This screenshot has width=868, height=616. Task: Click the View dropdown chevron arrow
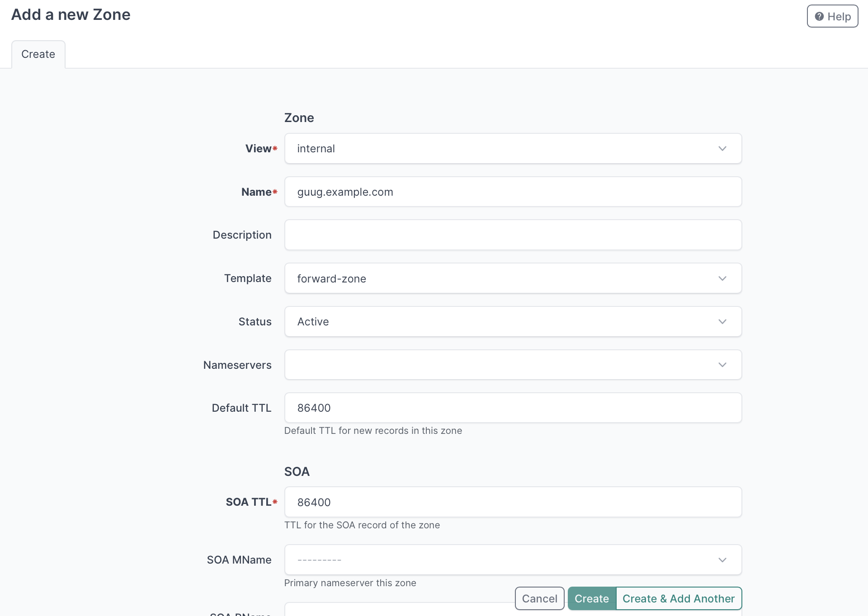(722, 149)
